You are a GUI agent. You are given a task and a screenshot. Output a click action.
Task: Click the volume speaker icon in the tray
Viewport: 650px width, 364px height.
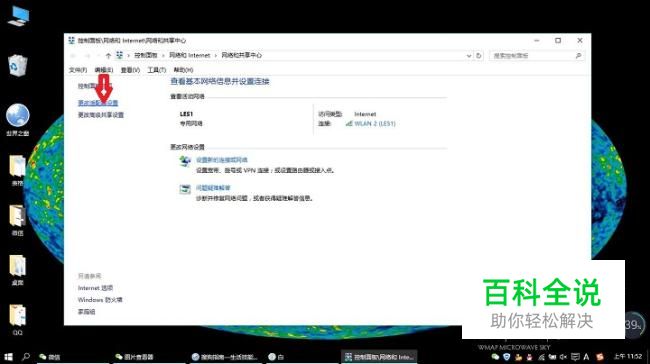pos(563,357)
